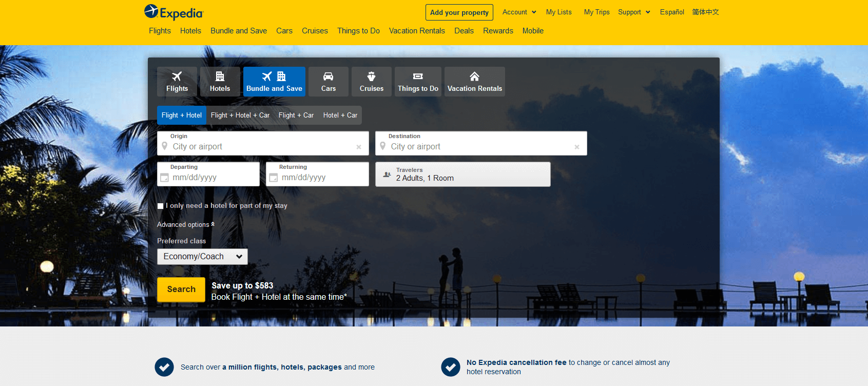Viewport: 868px width, 386px height.
Task: Click checkmark icon beside cancellation fee text
Action: point(451,367)
